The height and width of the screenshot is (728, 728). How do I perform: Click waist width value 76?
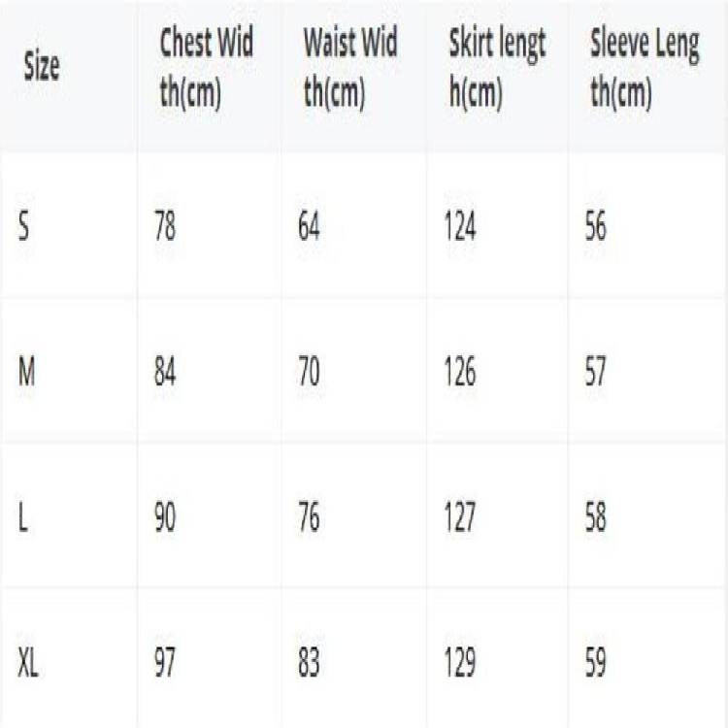click(310, 518)
